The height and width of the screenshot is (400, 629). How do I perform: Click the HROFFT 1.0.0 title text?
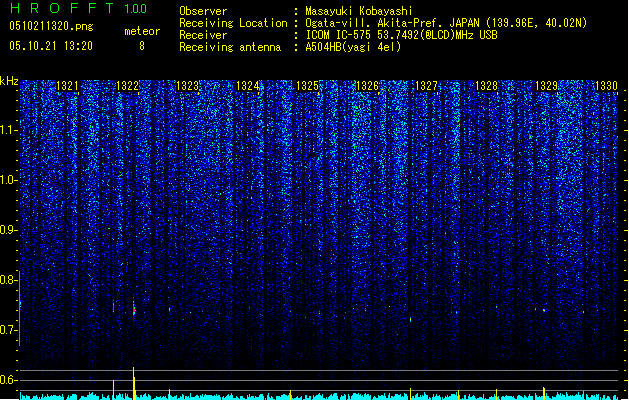(78, 8)
